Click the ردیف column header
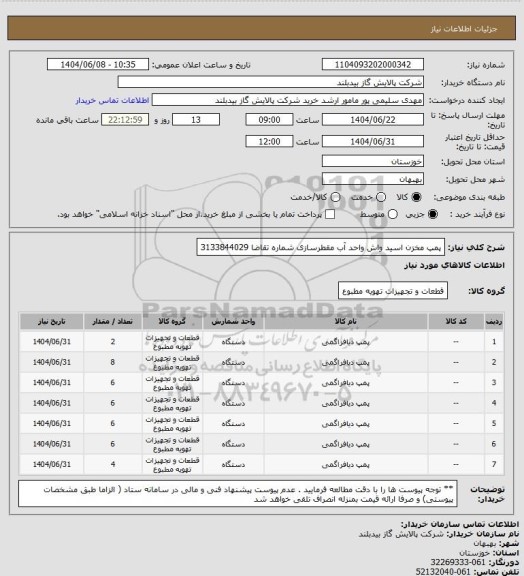Viewport: 524px width, 576px height. 494,321
